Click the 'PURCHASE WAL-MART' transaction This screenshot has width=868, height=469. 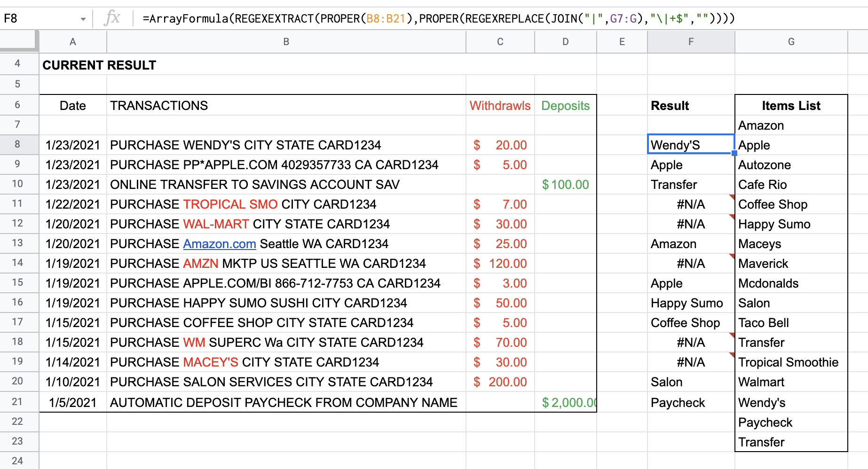286,224
